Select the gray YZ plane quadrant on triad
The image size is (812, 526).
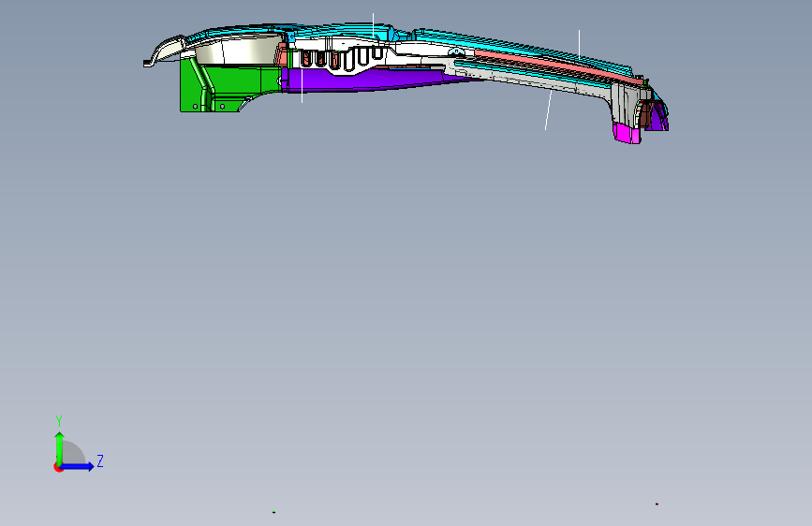click(72, 454)
